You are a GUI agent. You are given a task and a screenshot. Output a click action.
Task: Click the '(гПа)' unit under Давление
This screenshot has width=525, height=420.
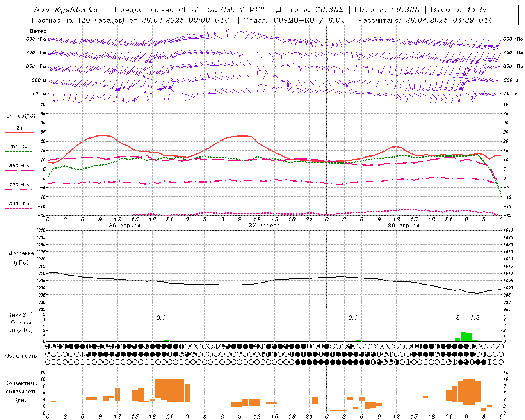pos(21,263)
